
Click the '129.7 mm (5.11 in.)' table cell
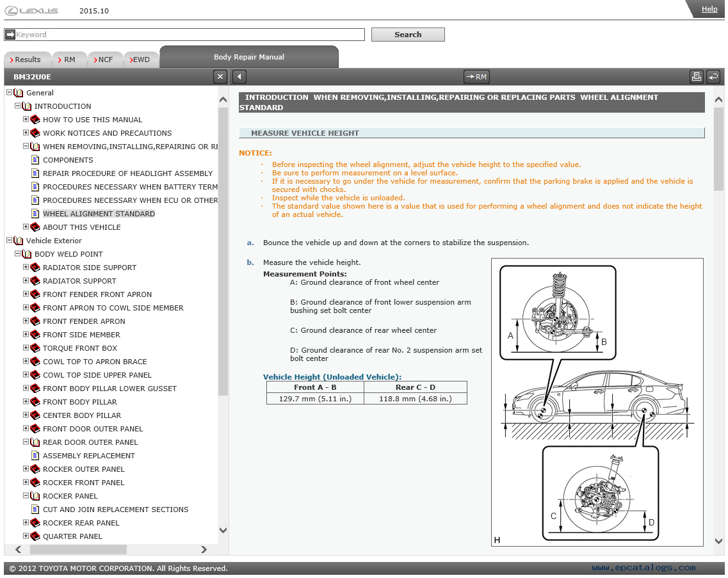coord(315,399)
